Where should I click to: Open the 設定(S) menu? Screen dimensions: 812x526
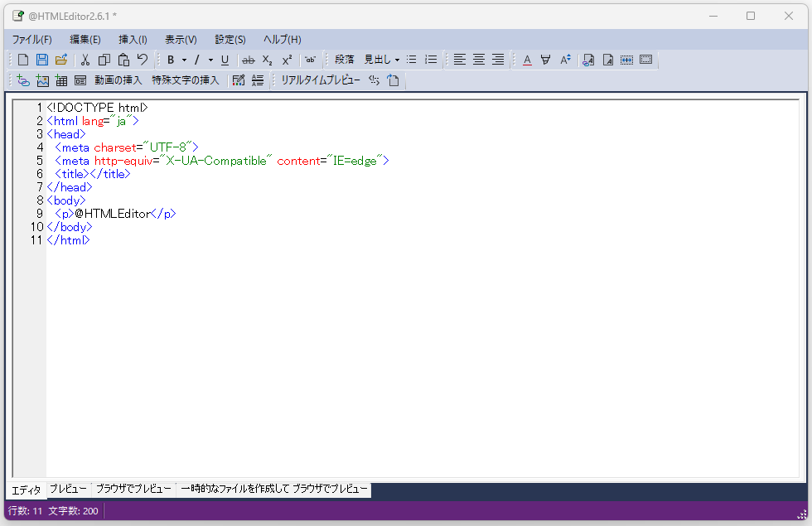click(x=230, y=40)
